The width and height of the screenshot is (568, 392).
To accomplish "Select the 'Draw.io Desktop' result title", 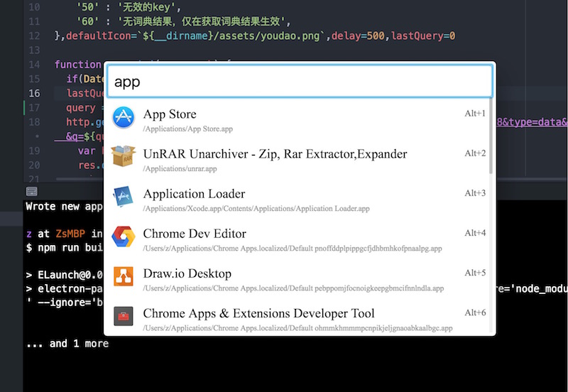I will pyautogui.click(x=187, y=273).
